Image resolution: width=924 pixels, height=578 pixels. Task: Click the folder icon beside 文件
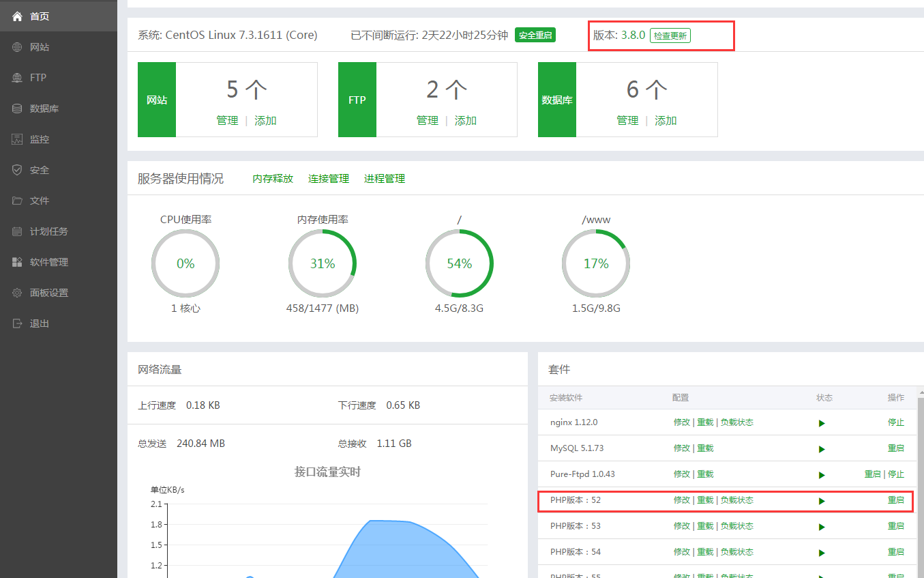pos(17,201)
